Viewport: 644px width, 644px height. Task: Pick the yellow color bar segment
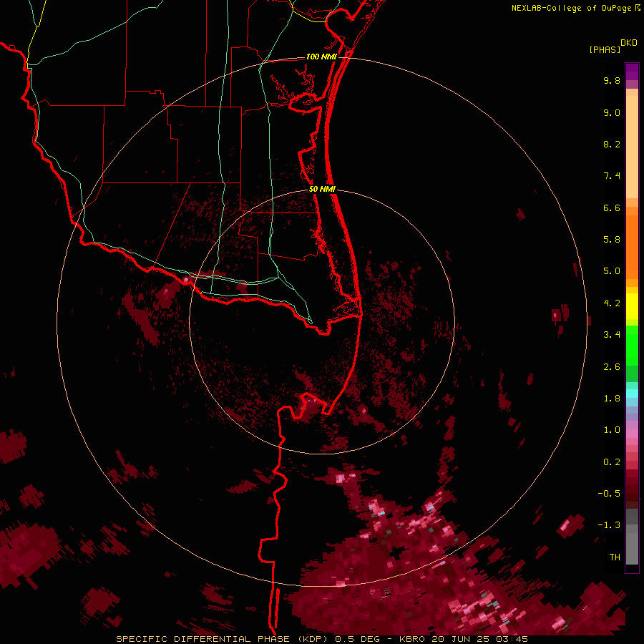pos(632,306)
